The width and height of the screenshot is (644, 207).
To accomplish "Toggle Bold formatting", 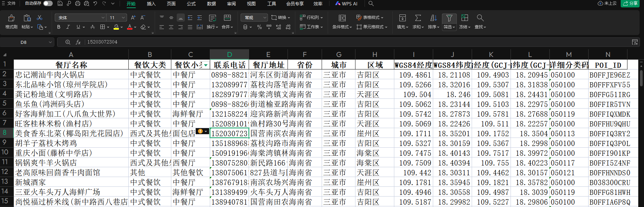I will [59, 27].
